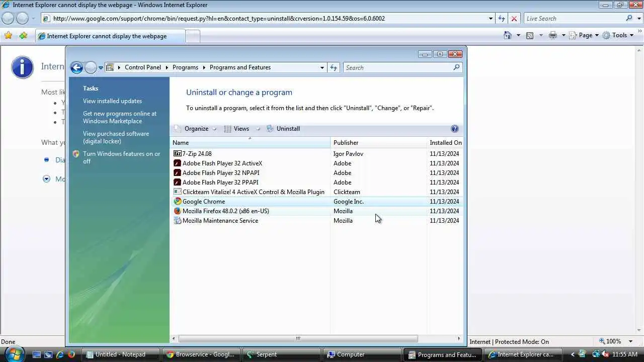Click the Mozilla Firefox 48.0.2 icon in the list
This screenshot has height=362, width=644.
click(177, 211)
